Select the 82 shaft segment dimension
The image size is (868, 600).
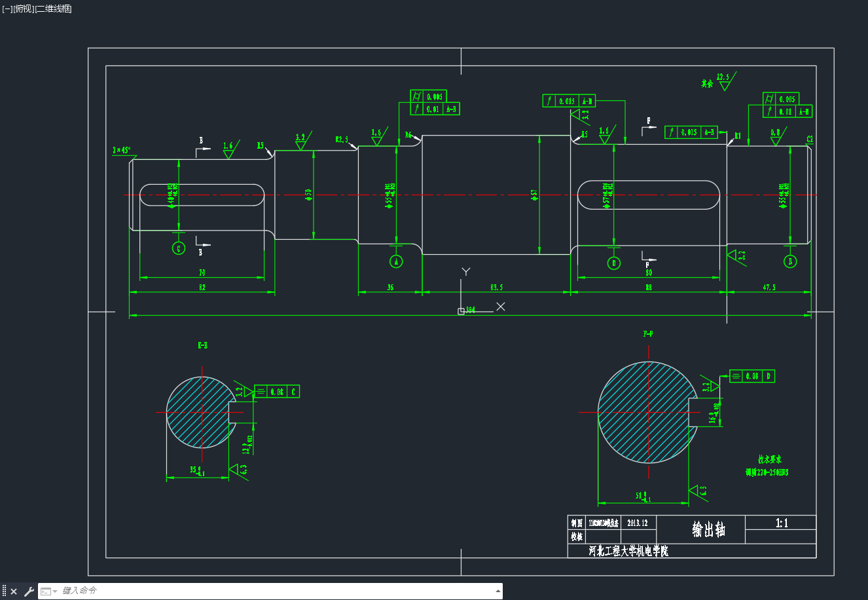(x=202, y=288)
